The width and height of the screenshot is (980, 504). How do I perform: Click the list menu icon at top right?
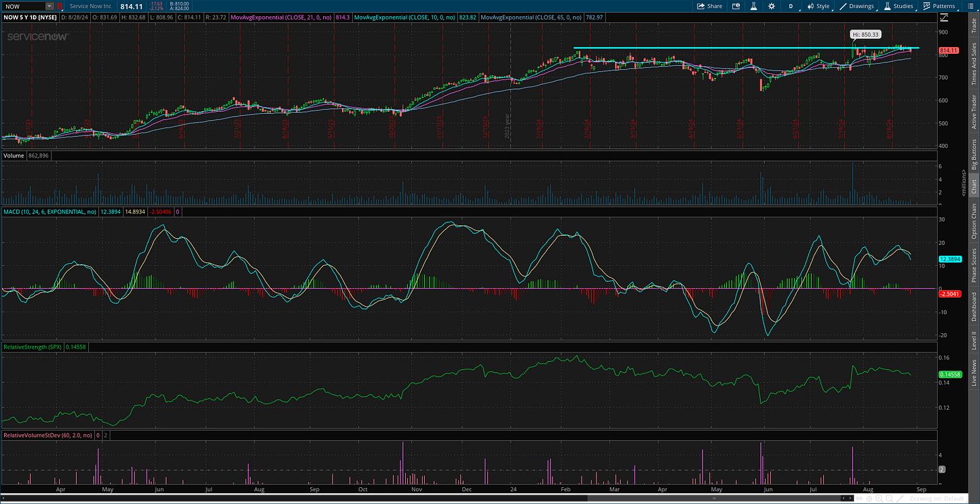970,6
